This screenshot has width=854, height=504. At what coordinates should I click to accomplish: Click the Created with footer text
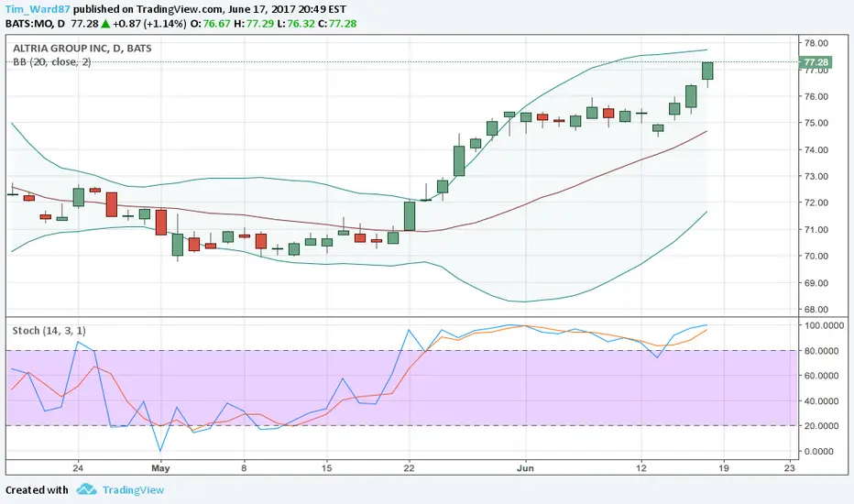point(37,490)
